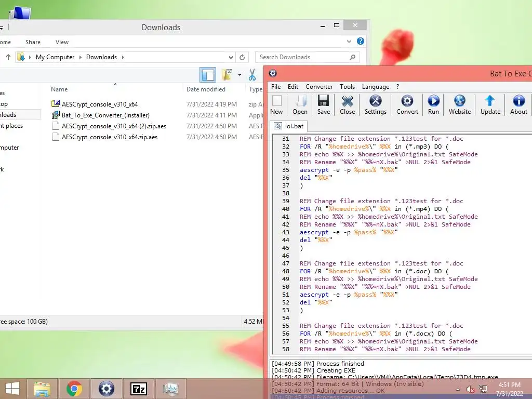Open the address bar history dropdown
The height and width of the screenshot is (399, 532).
click(231, 57)
